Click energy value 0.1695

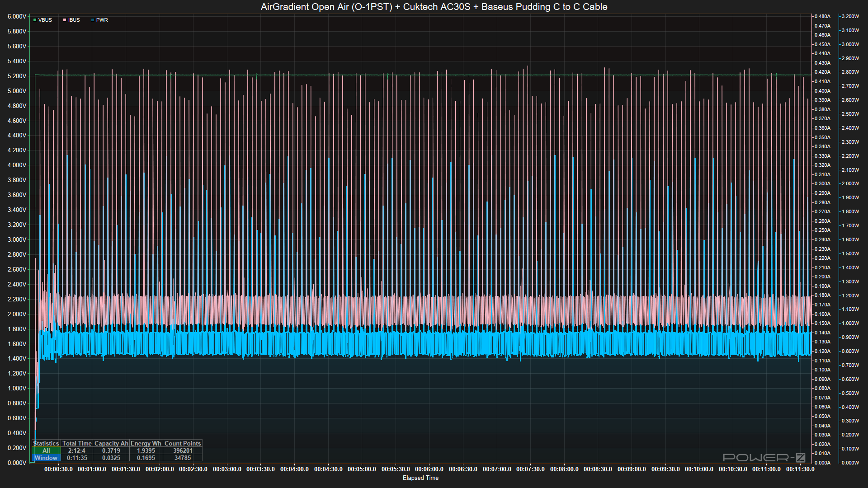click(x=146, y=458)
